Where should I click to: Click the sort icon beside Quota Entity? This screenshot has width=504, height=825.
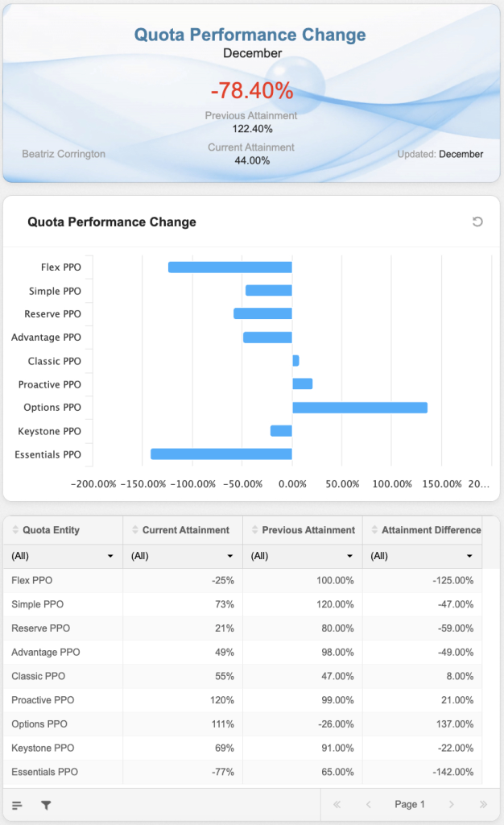15,530
